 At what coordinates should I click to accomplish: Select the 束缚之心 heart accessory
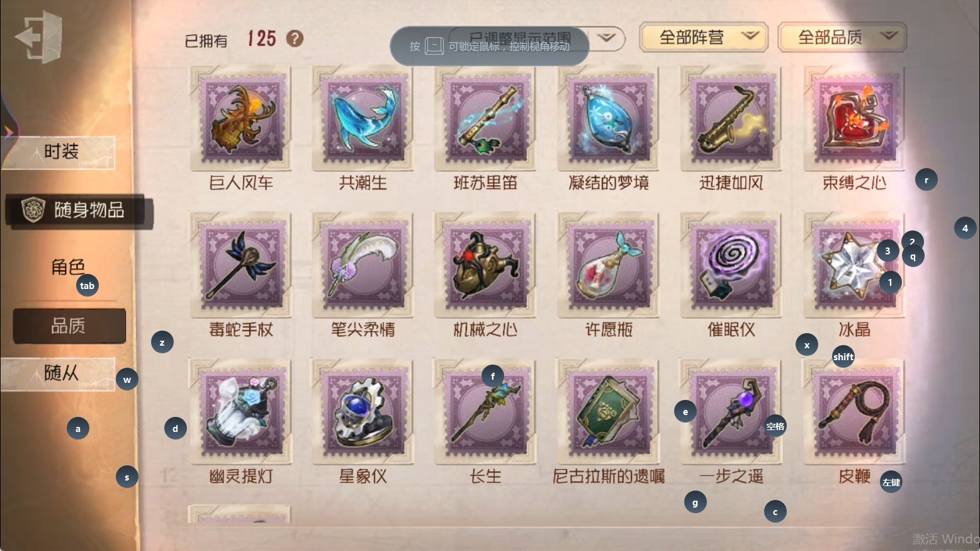coord(854,118)
